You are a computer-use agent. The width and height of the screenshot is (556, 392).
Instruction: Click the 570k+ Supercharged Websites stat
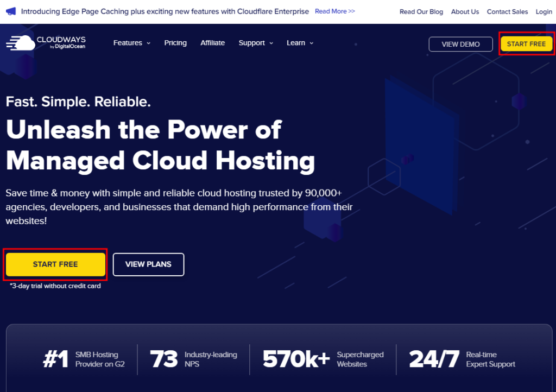(x=323, y=359)
